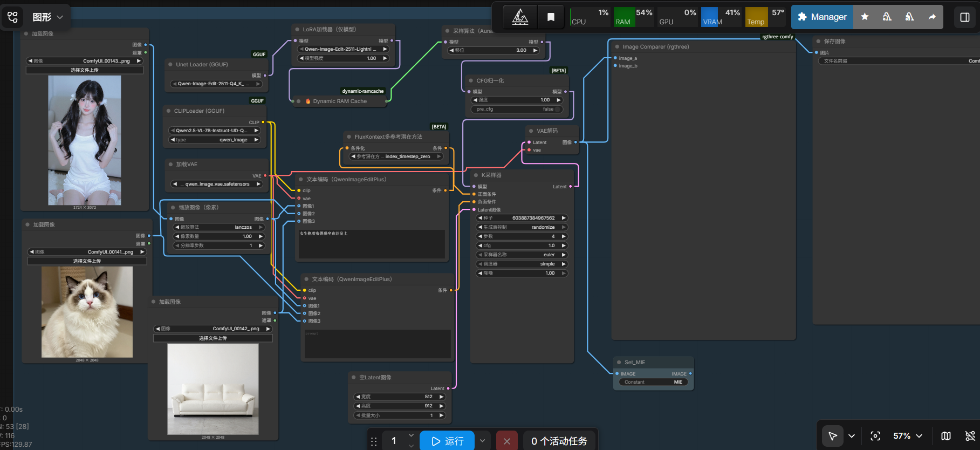980x450 pixels.
Task: Click 选择文件上传 under ComfyUI_00143_.png
Action: click(x=85, y=70)
